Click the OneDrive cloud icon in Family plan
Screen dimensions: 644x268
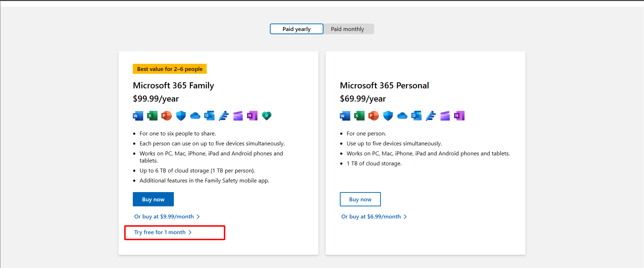click(x=195, y=116)
